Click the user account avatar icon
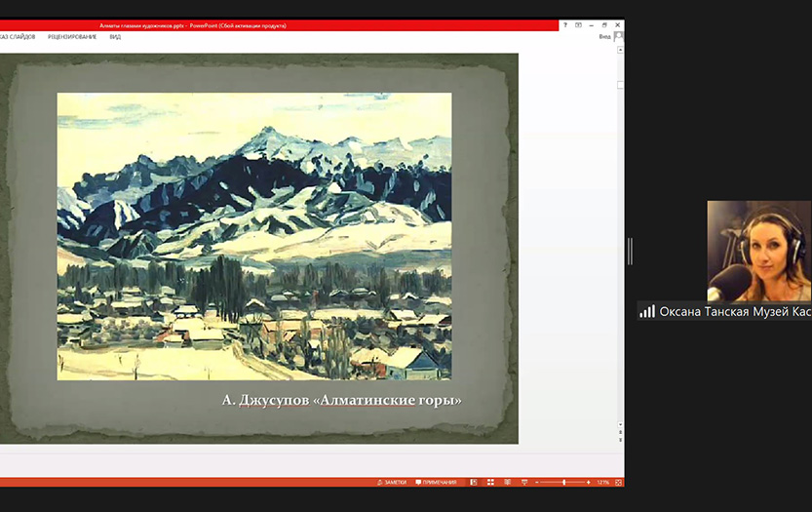The image size is (812, 512). (618, 36)
